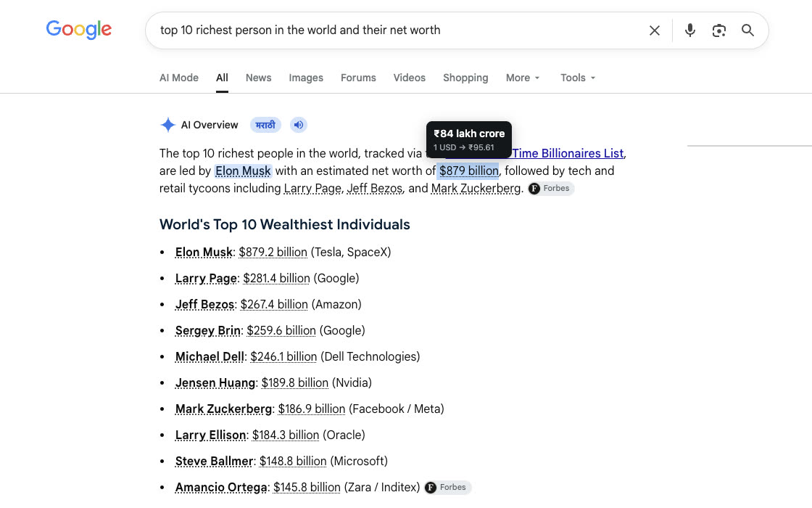
Task: Click the $259.6 billion value
Action: pos(281,331)
